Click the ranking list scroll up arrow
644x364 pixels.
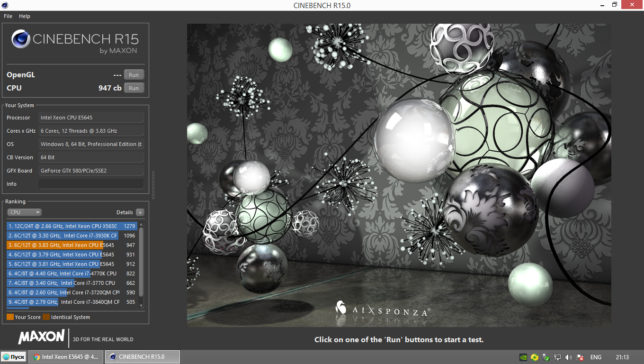pos(141,224)
